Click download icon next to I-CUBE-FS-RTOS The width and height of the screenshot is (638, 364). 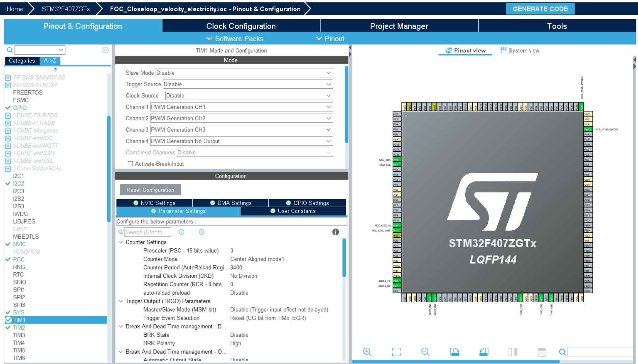8,115
